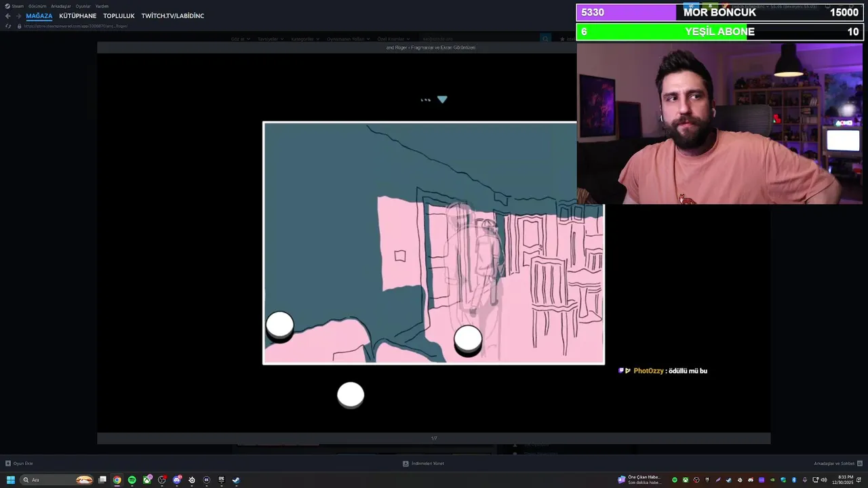The height and width of the screenshot is (488, 868).
Task: Open Steam from the taskbar
Action: (x=236, y=480)
